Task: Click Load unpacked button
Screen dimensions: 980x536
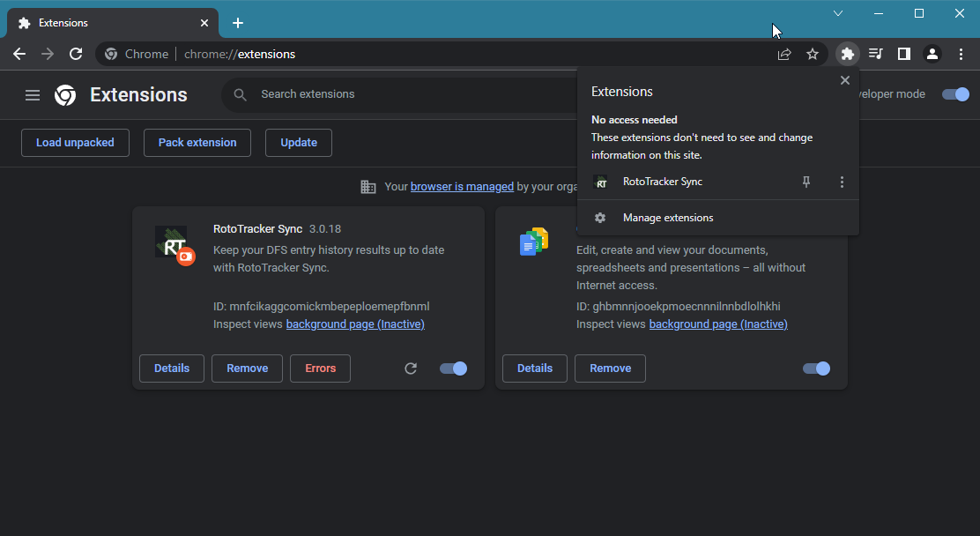Action: [75, 143]
